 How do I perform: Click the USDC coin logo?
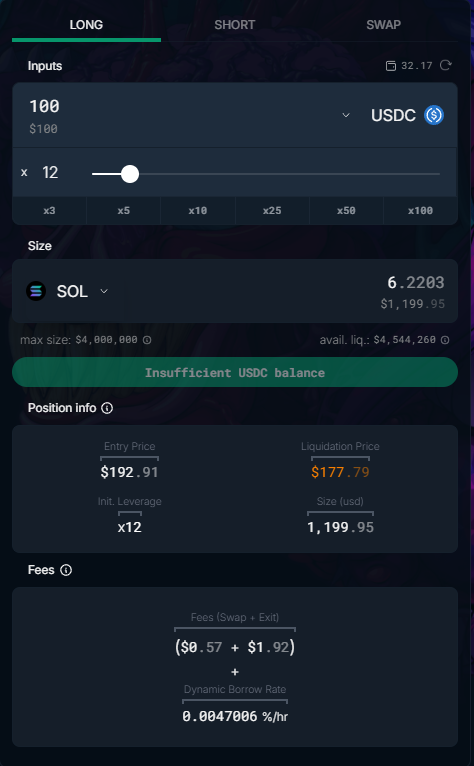pyautogui.click(x=434, y=115)
